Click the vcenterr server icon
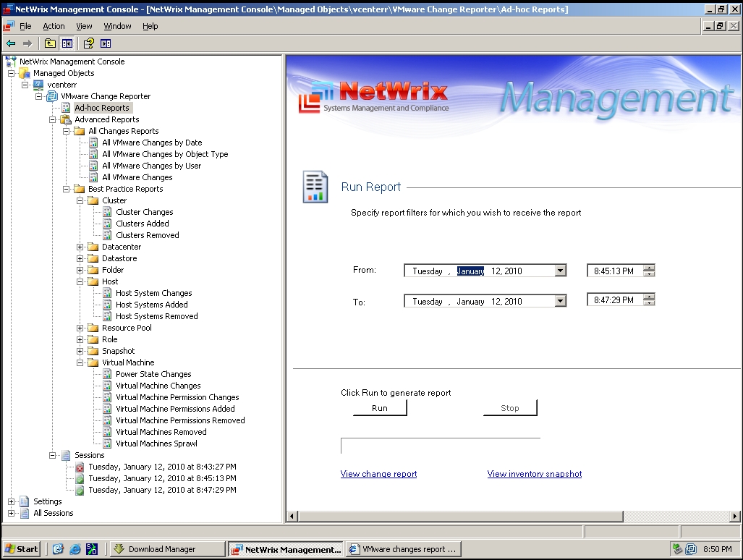The height and width of the screenshot is (560, 743). pos(38,85)
